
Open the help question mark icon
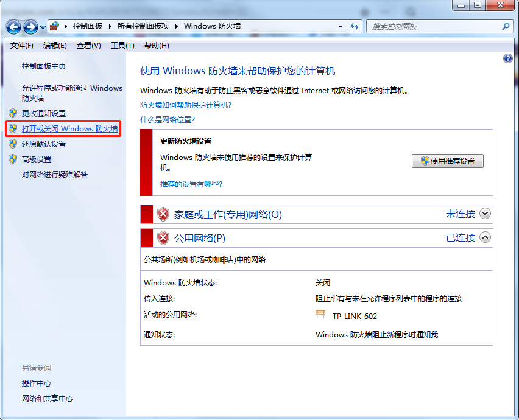click(508, 58)
